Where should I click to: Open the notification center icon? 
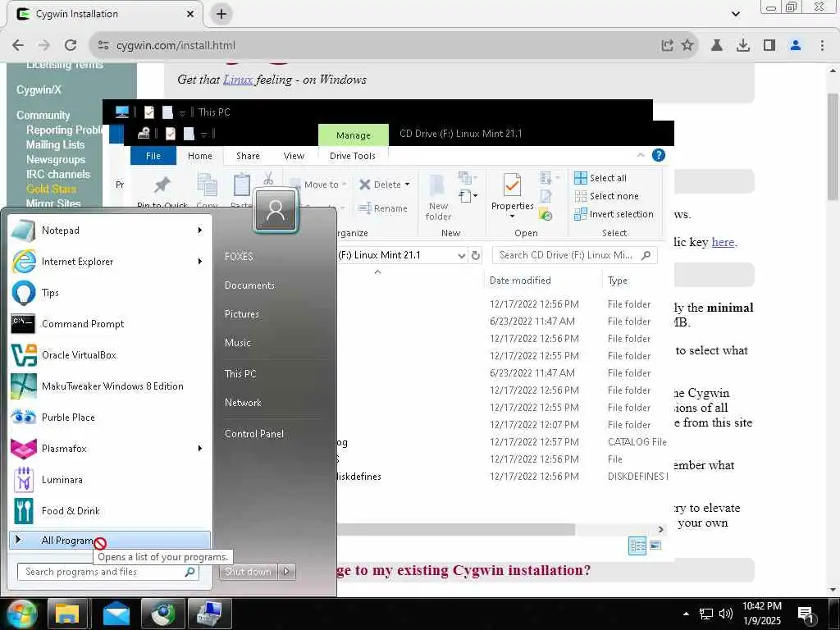806,614
